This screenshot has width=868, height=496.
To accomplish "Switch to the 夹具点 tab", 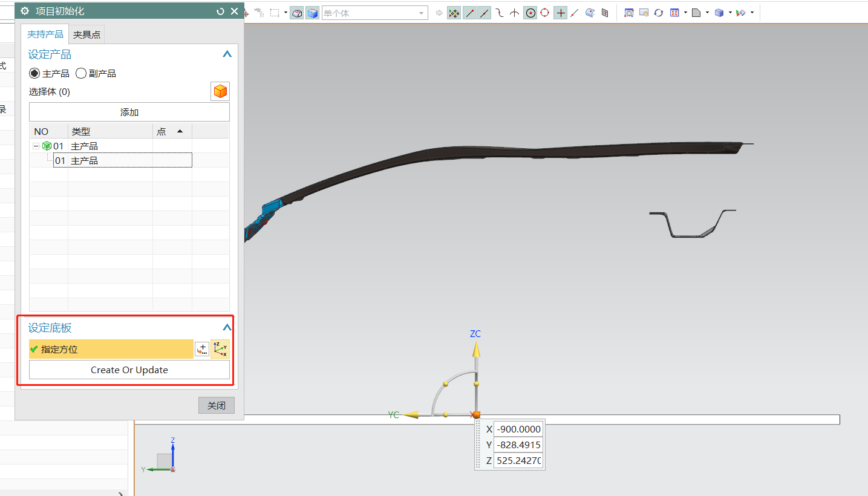I will pyautogui.click(x=87, y=34).
